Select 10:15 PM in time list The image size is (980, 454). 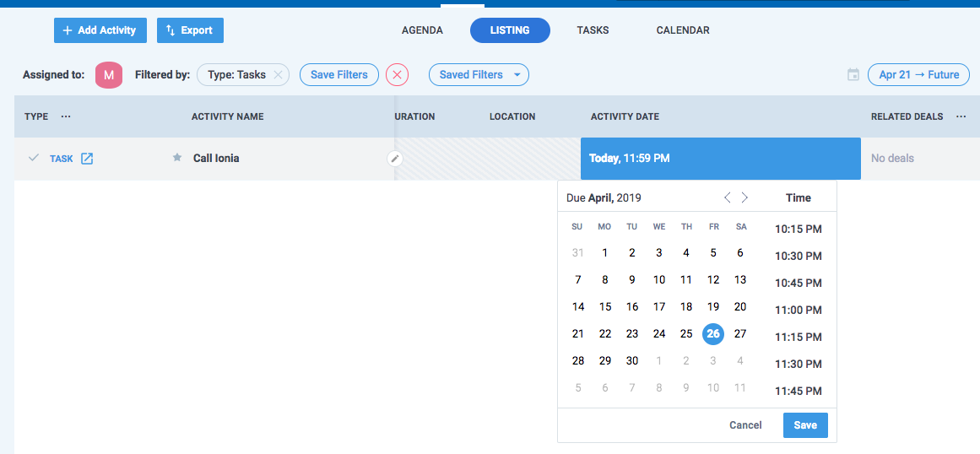point(799,230)
